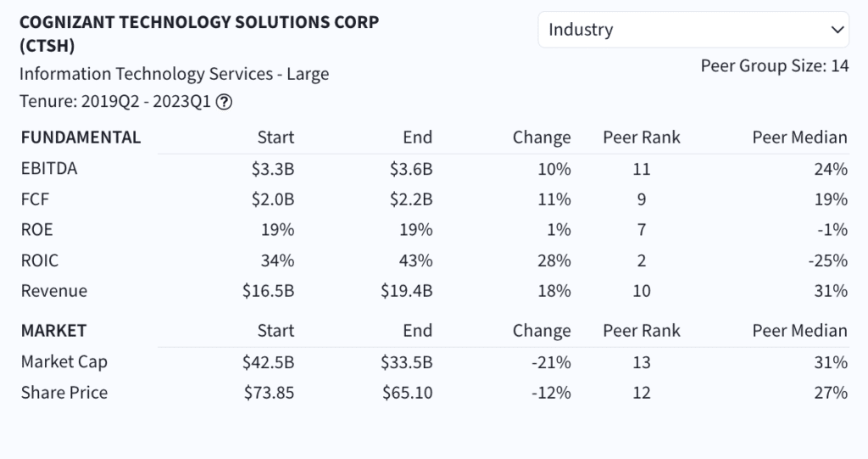Click Peer Median header in Market section
Image resolution: width=868 pixels, height=459 pixels.
(x=799, y=331)
